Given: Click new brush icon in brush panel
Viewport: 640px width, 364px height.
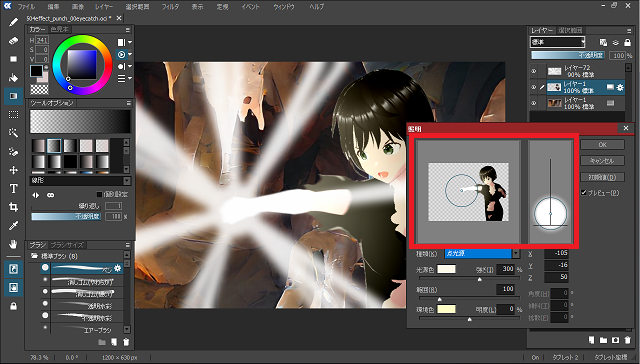Looking at the screenshot, I should point(114,342).
